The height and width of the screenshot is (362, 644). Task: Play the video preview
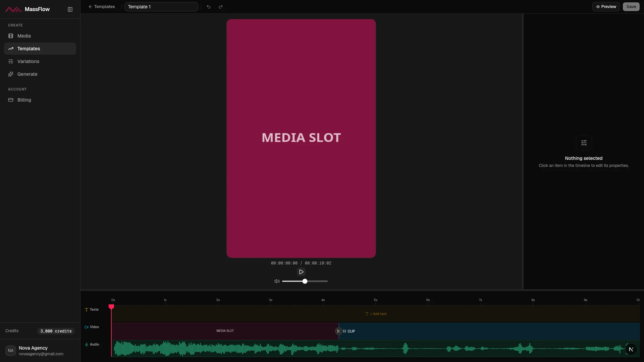tap(301, 272)
